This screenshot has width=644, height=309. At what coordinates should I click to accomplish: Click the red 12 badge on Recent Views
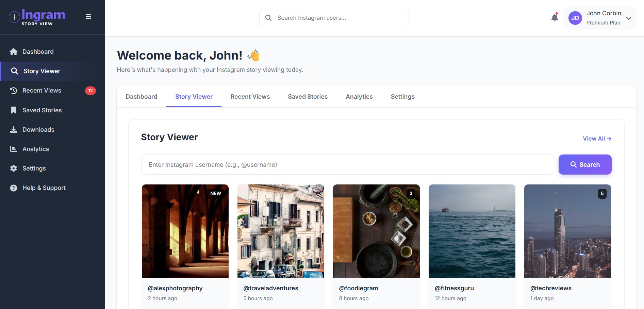90,91
